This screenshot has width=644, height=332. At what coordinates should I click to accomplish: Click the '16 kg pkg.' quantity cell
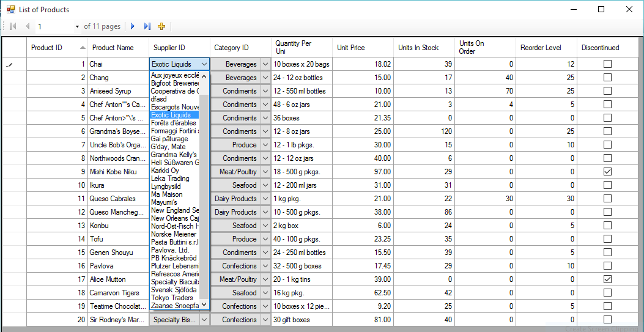[302, 293]
